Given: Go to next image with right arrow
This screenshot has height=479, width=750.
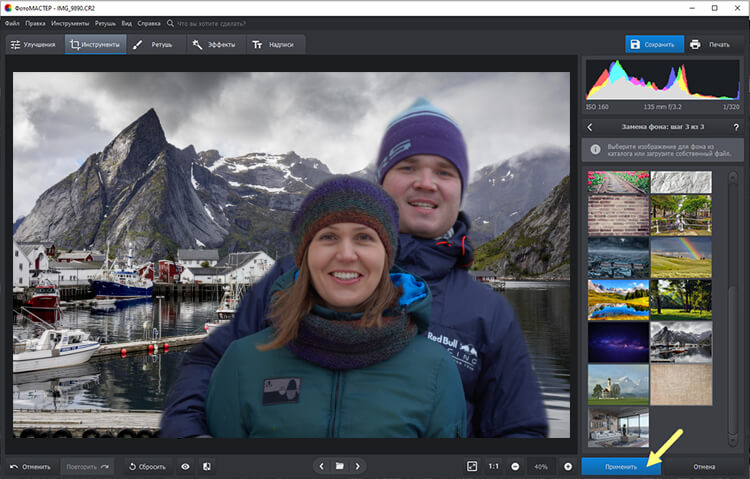Looking at the screenshot, I should (x=358, y=466).
